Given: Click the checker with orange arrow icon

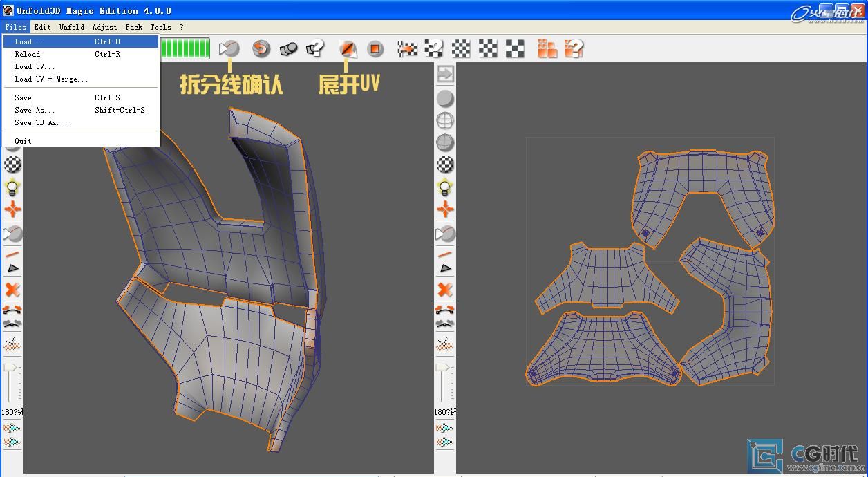Looking at the screenshot, I should coord(408,48).
